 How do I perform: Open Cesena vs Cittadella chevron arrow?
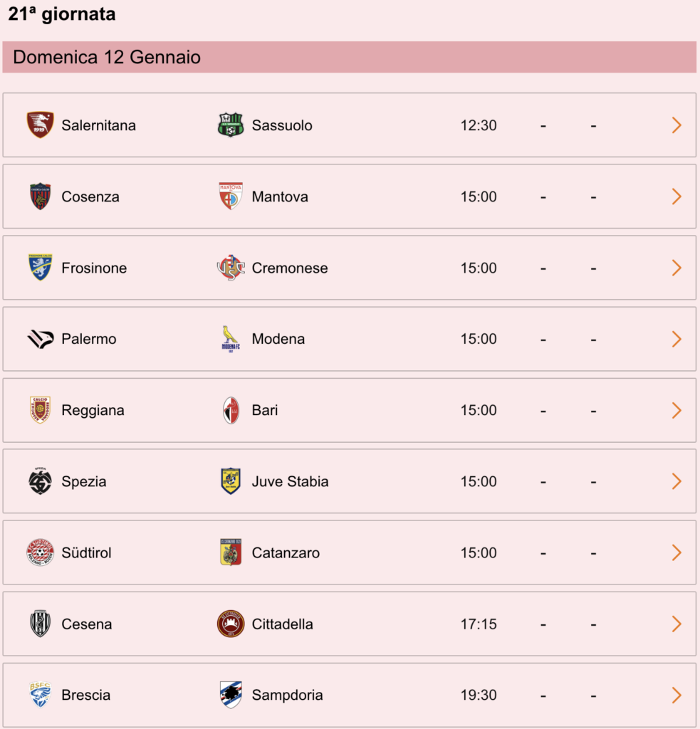[x=677, y=624]
